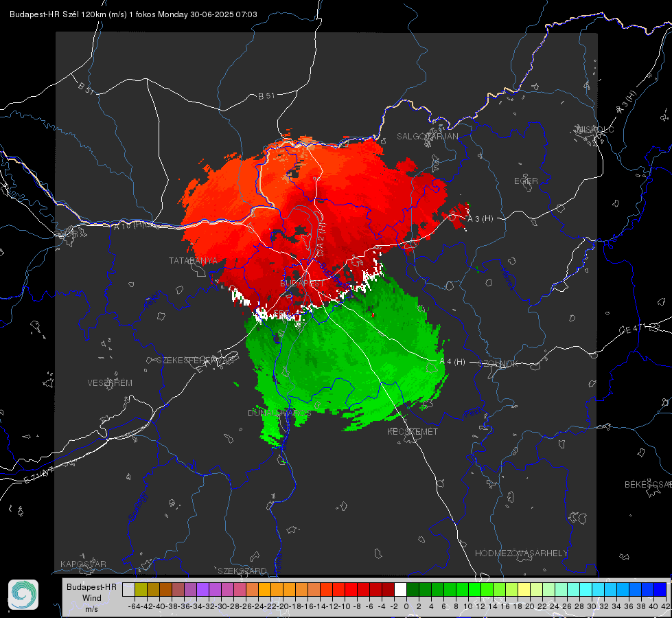Select the dark red swatch between -4 and -2

point(388,589)
